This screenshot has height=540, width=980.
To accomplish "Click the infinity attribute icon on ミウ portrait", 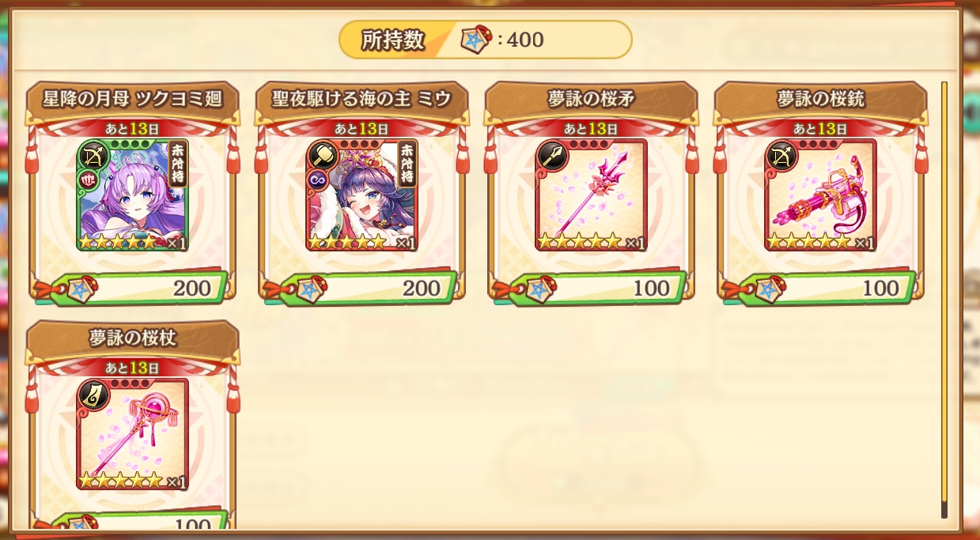I will [x=316, y=181].
